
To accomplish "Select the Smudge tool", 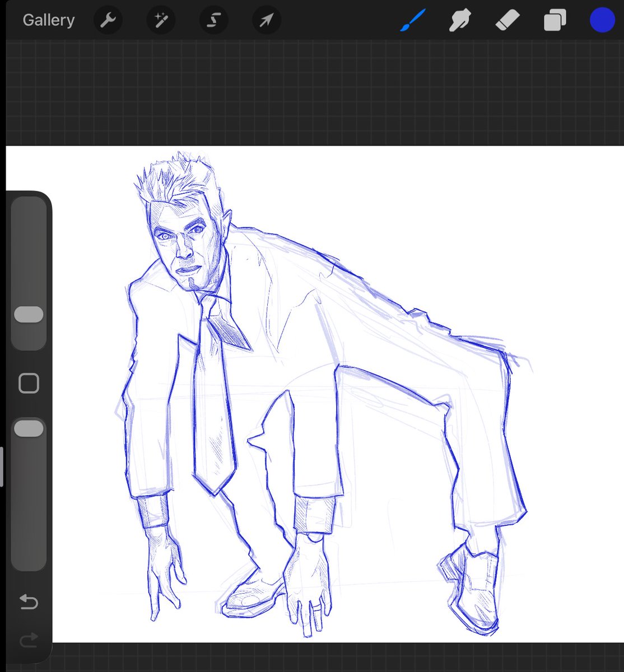I will tap(460, 21).
